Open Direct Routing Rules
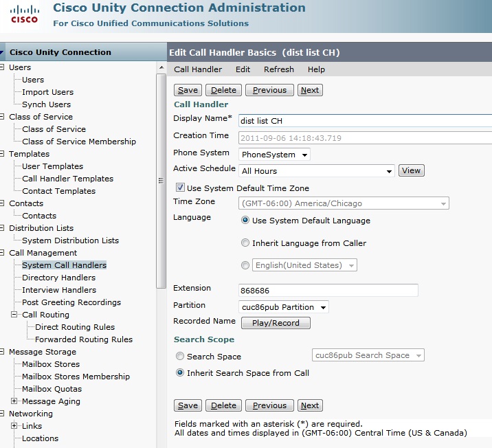 coord(75,327)
